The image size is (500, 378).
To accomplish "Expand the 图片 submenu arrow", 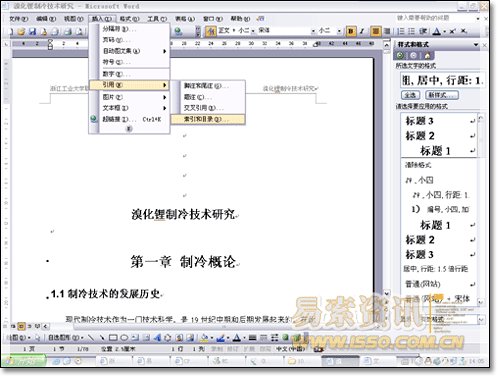I will [x=165, y=97].
